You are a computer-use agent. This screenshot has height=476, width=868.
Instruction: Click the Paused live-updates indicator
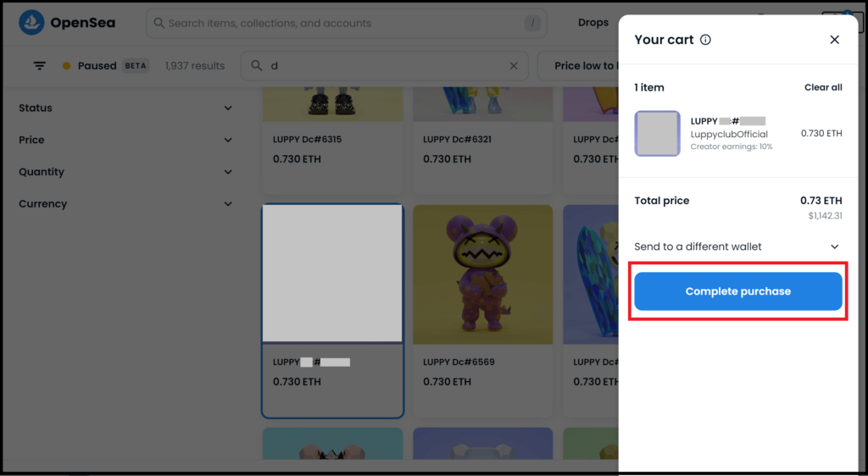pos(90,66)
